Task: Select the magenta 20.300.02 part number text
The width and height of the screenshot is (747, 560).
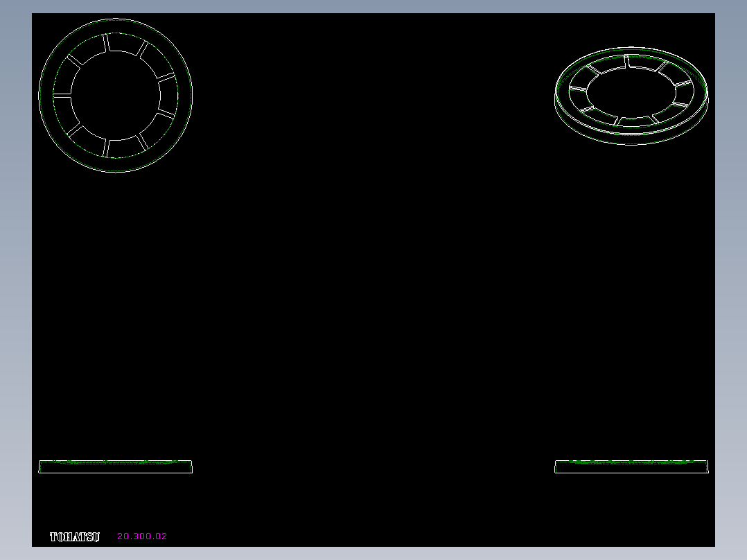Action: point(142,536)
